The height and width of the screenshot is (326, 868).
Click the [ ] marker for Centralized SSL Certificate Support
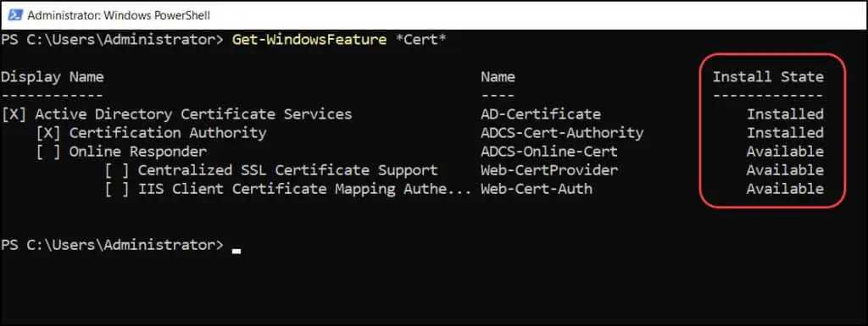pyautogui.click(x=117, y=170)
